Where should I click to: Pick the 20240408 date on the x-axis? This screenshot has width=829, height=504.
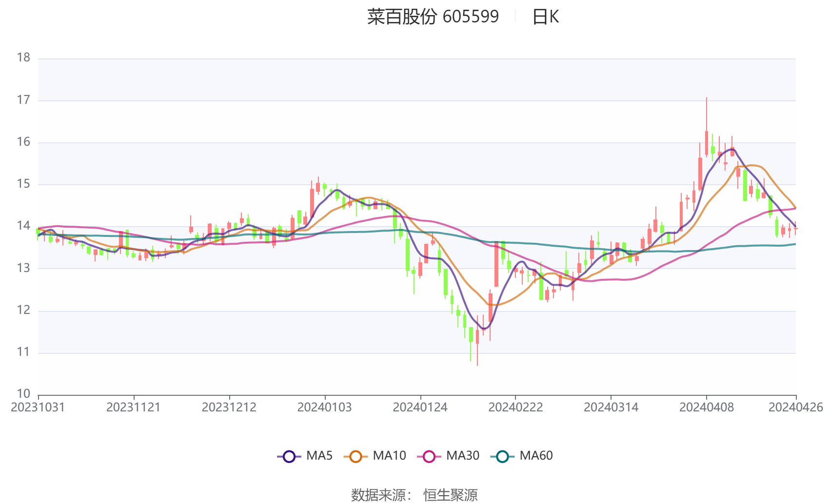point(706,407)
